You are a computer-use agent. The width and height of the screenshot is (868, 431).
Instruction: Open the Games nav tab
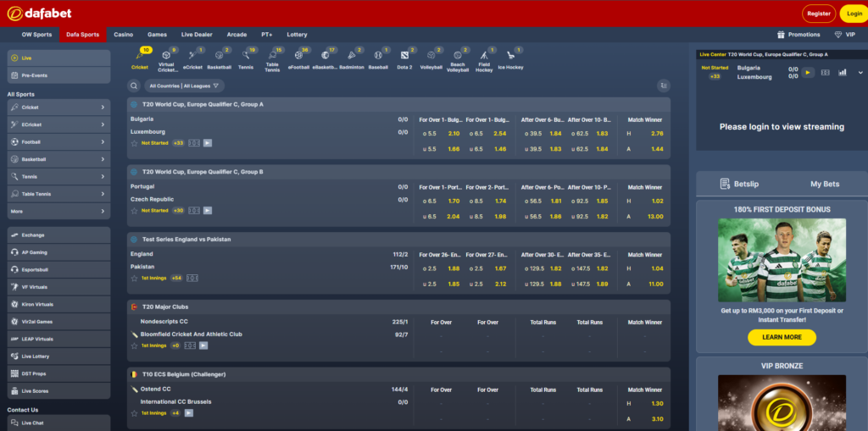[x=157, y=35]
